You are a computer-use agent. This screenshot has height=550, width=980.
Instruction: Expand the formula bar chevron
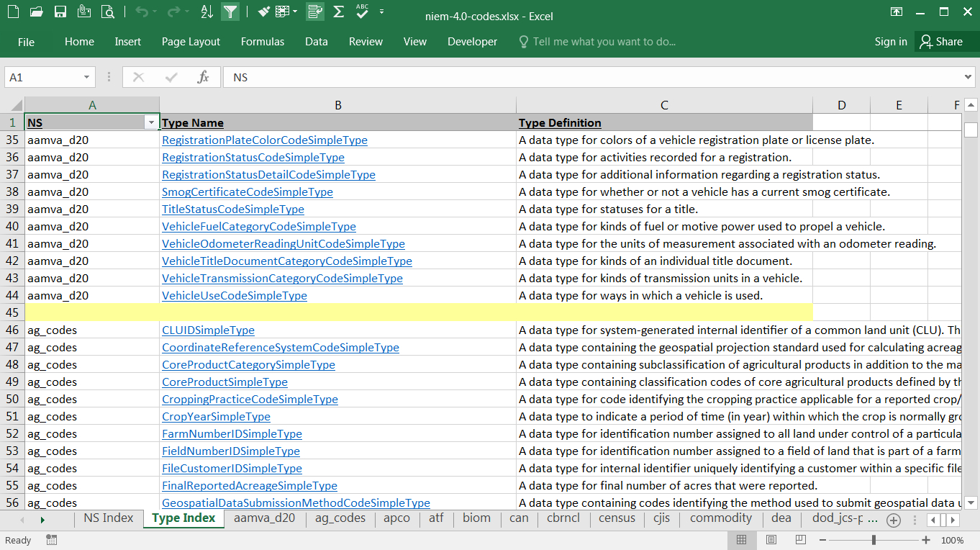click(x=968, y=77)
